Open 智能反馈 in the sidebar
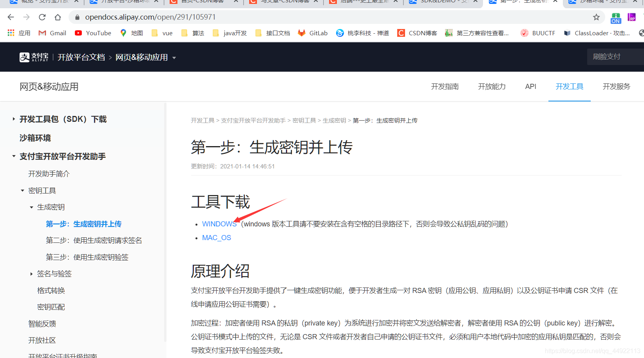The height and width of the screenshot is (358, 644). pyautogui.click(x=42, y=324)
